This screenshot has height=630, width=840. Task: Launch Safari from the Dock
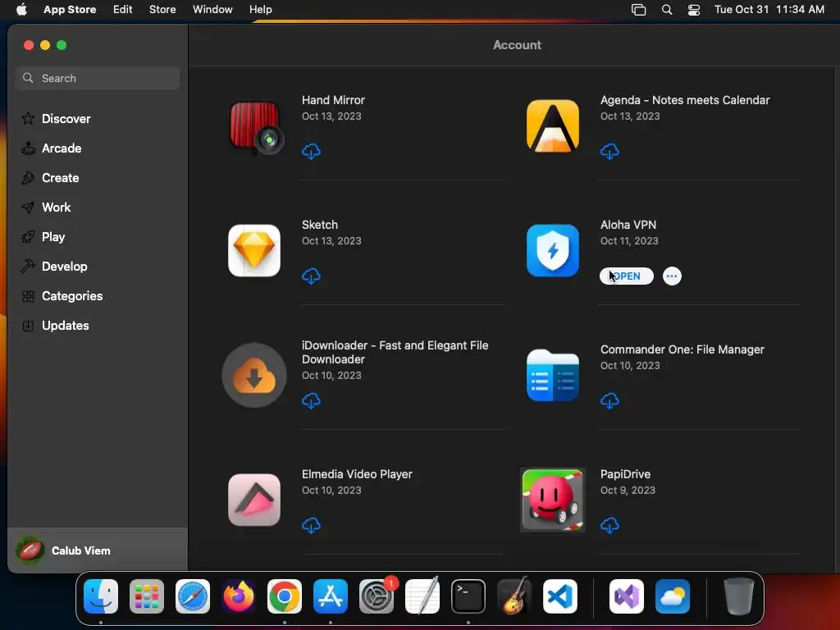tap(193, 596)
